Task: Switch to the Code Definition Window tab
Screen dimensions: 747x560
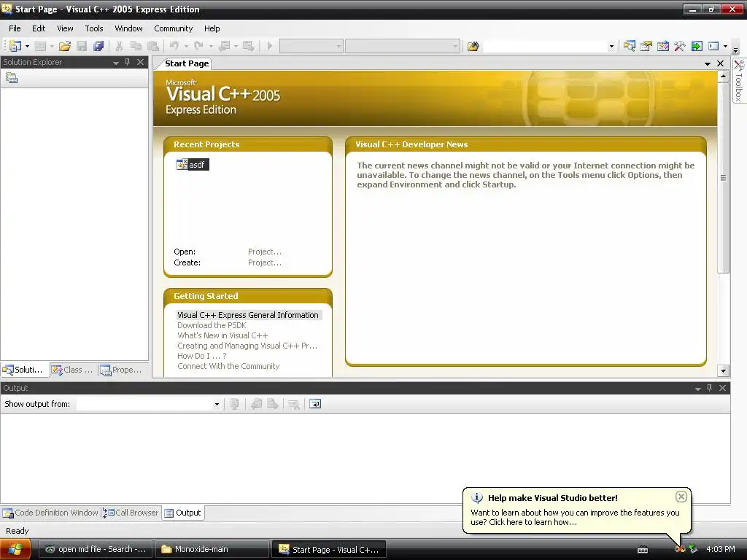Action: pos(50,513)
